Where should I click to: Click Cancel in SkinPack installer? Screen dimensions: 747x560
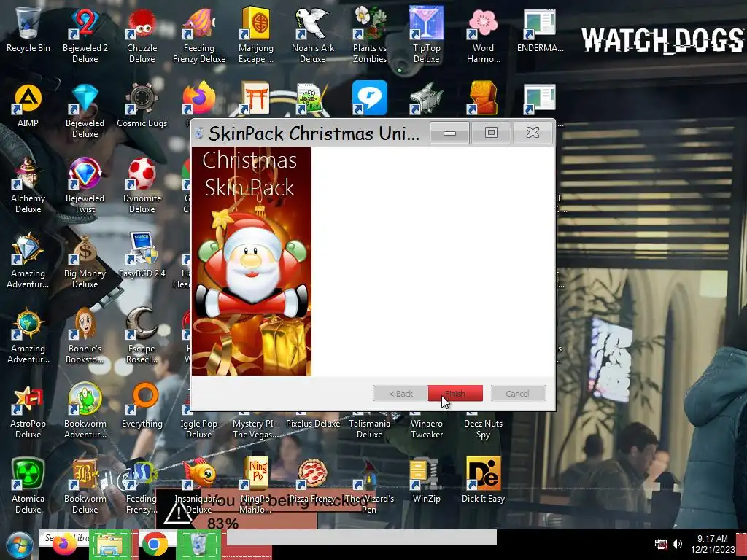[x=517, y=393]
